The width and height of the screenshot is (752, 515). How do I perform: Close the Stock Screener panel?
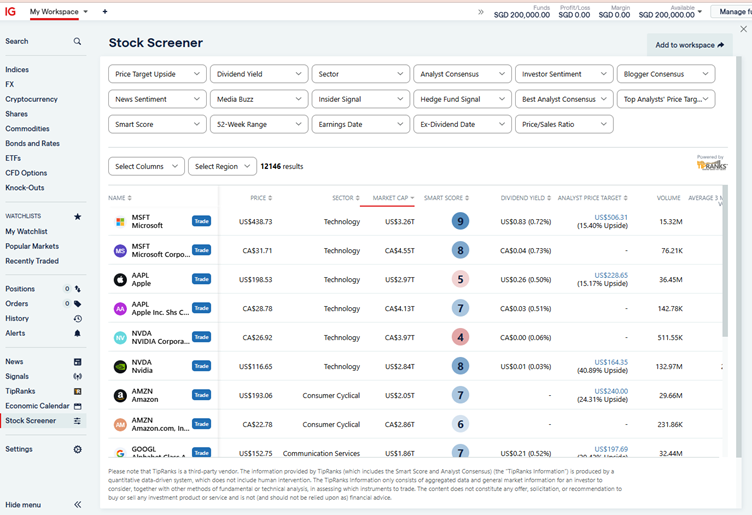[743, 29]
